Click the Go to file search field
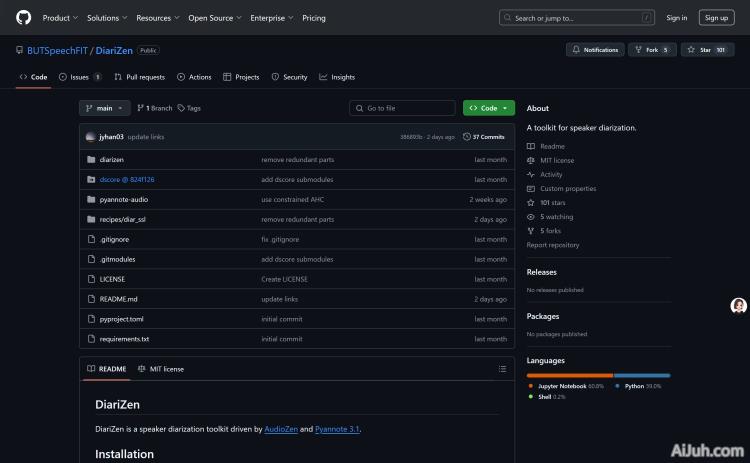This screenshot has height=463, width=750. point(402,108)
